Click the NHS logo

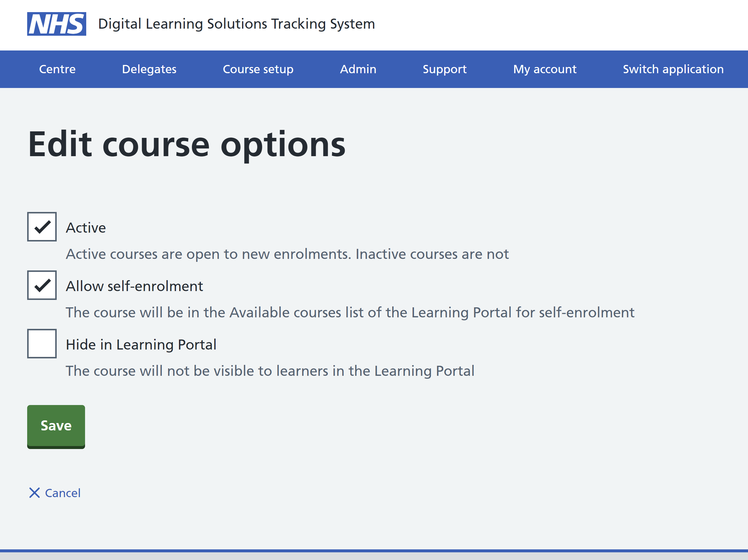[56, 24]
